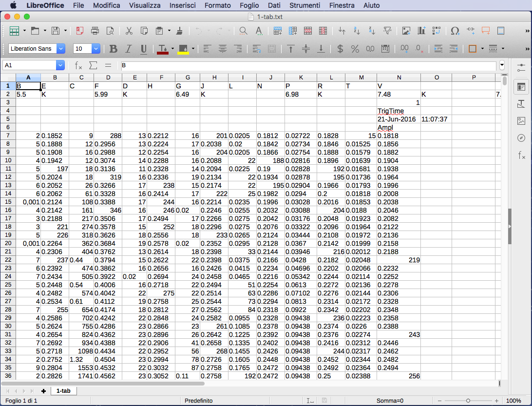
Task: Click the column N header
Action: (399, 77)
